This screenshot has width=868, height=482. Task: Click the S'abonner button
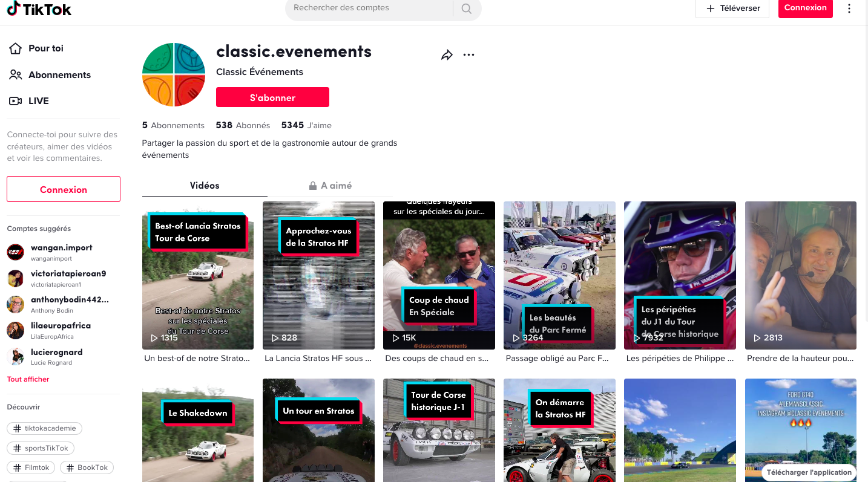tap(272, 97)
